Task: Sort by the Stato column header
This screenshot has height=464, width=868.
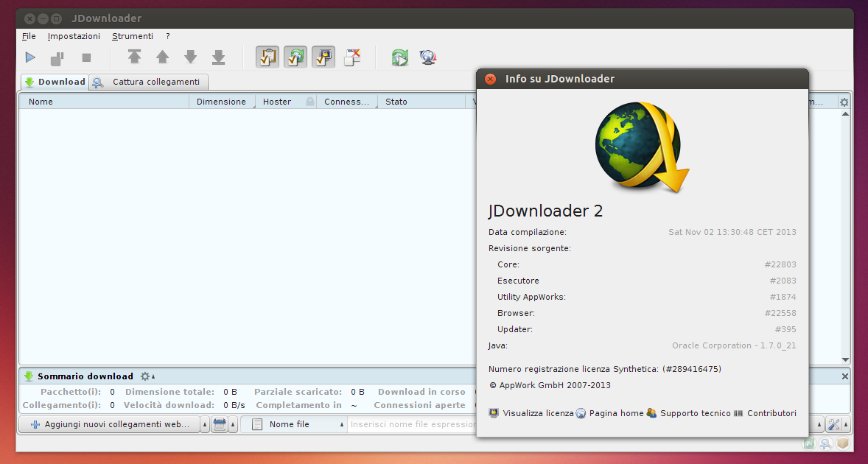Action: (421, 102)
